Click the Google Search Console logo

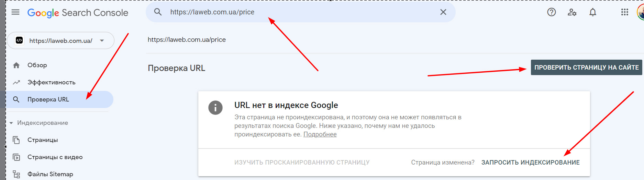click(78, 13)
